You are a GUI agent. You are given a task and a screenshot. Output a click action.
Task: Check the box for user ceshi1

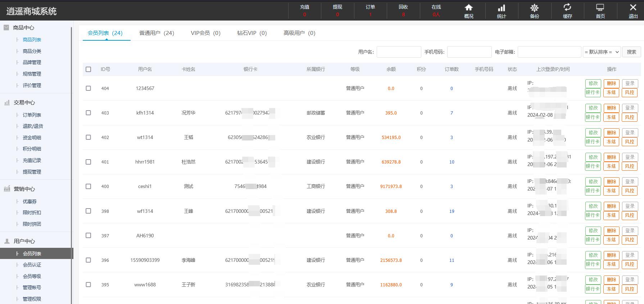[x=88, y=186]
